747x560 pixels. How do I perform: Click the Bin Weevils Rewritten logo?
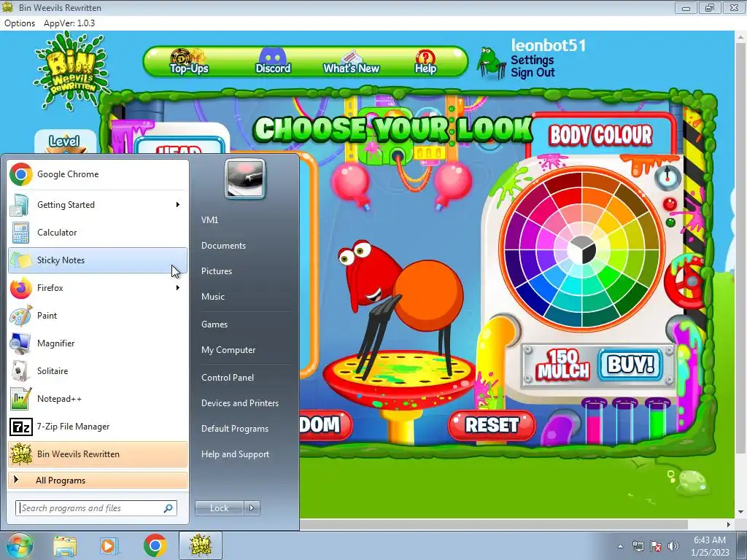pos(72,71)
